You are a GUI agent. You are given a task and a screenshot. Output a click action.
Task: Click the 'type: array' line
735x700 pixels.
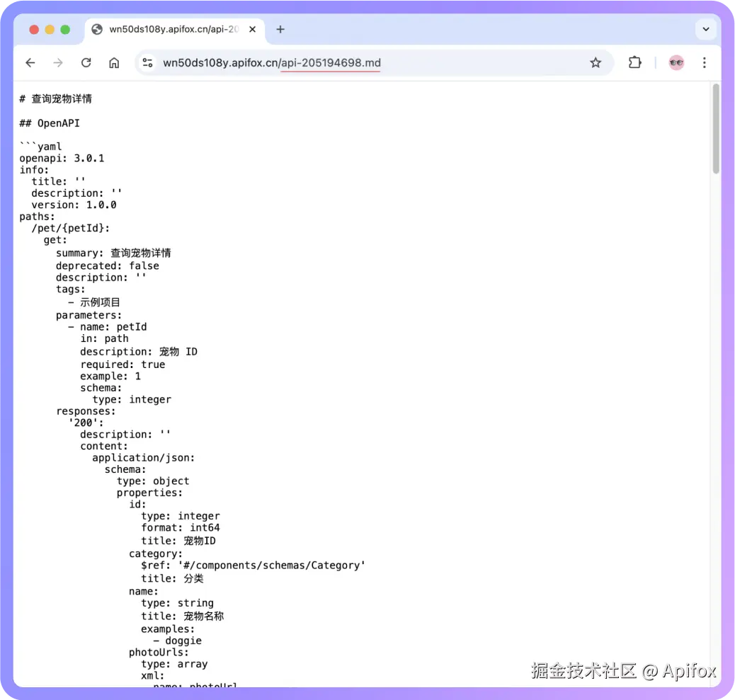174,664
